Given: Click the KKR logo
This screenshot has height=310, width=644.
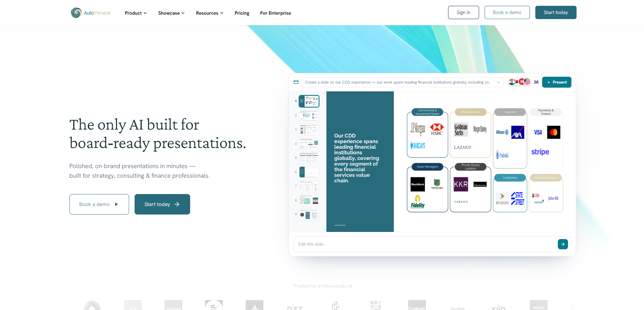Looking at the screenshot, I should coord(461,184).
